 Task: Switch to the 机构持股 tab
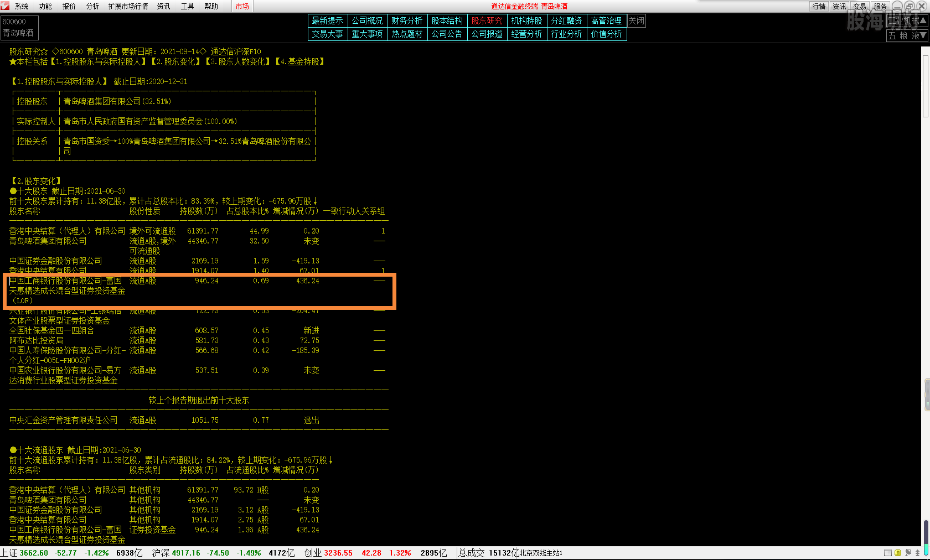point(527,20)
